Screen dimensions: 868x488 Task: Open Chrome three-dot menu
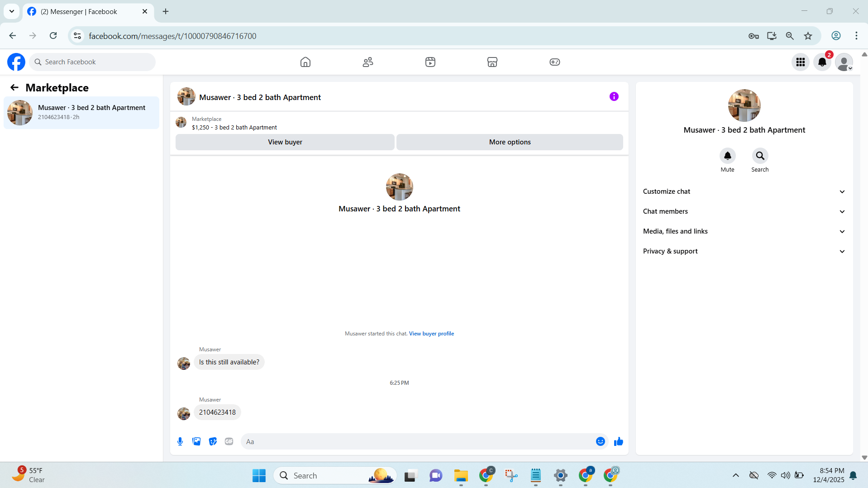coord(856,36)
